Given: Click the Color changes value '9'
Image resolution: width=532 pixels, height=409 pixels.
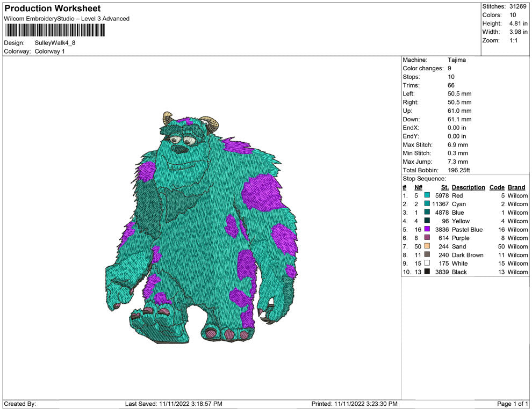Looking at the screenshot, I should point(449,69).
